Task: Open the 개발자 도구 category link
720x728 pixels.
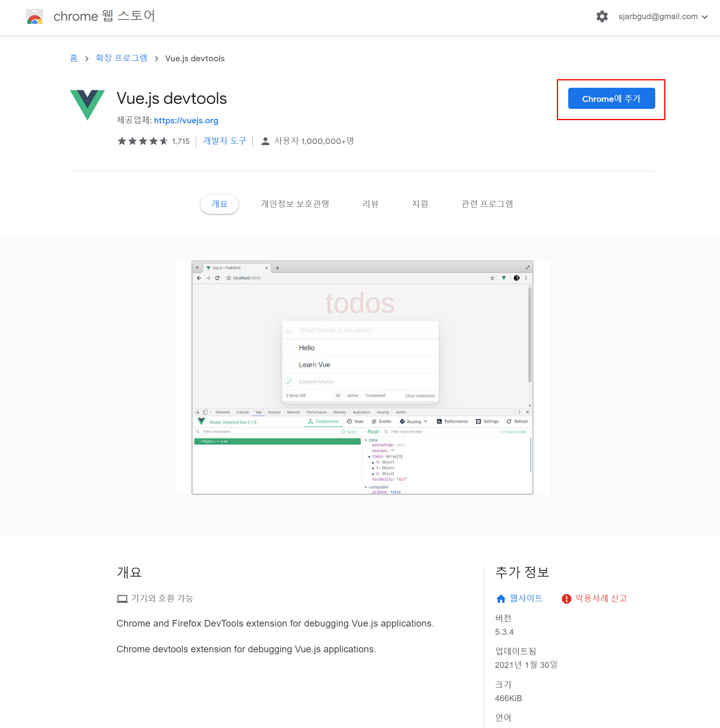Action: (225, 141)
